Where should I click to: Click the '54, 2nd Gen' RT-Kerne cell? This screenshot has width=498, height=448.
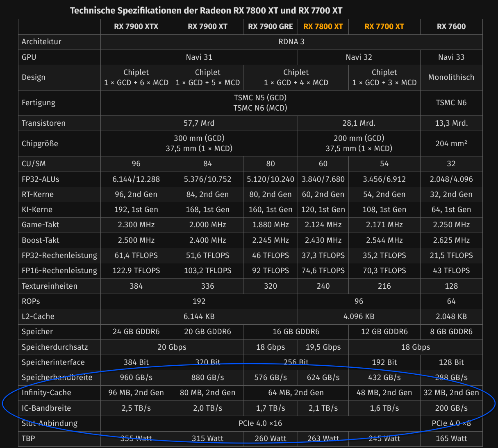[x=384, y=195]
